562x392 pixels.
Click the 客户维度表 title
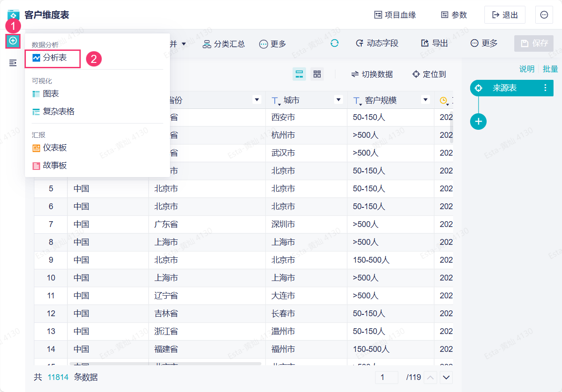(47, 15)
